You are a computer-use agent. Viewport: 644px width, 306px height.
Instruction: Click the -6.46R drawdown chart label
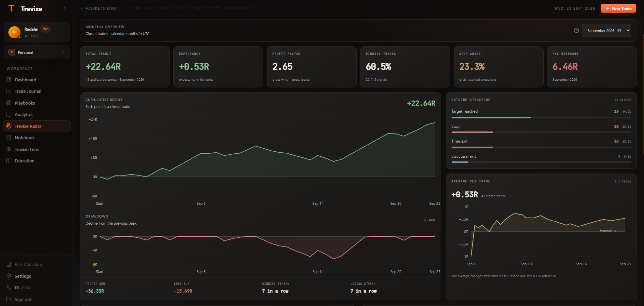click(429, 220)
